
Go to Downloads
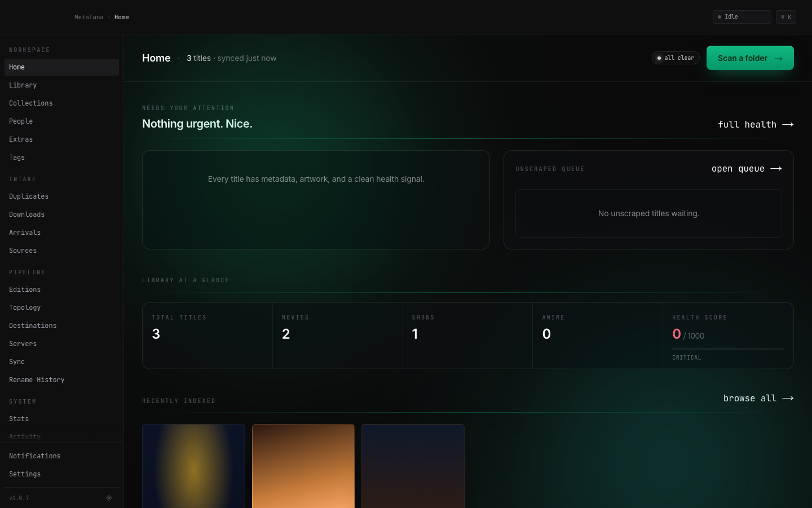coord(61,214)
